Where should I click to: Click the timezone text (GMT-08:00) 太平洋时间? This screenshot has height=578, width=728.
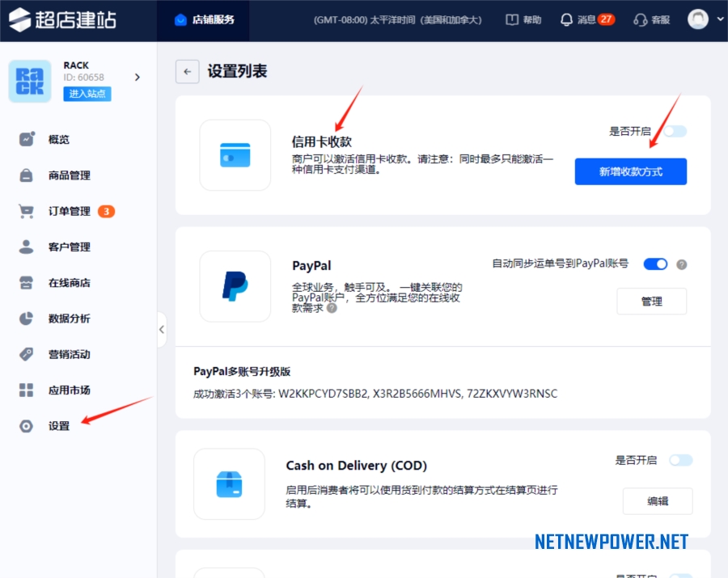click(x=397, y=20)
